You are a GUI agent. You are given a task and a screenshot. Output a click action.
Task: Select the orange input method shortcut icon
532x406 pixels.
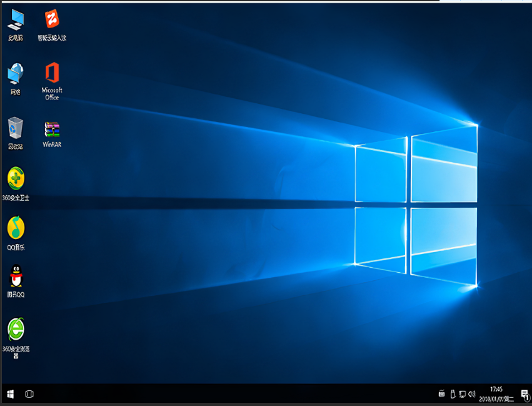pos(52,19)
